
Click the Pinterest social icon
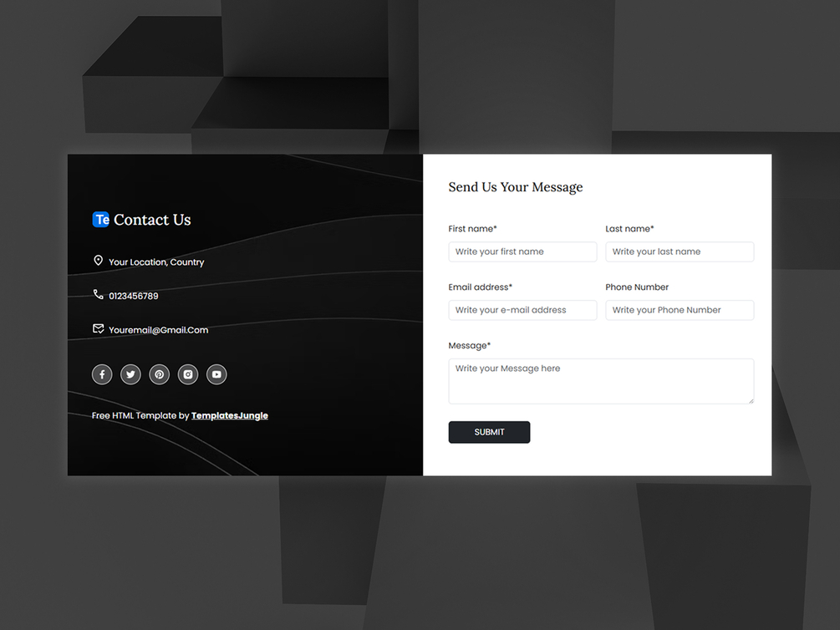tap(159, 374)
